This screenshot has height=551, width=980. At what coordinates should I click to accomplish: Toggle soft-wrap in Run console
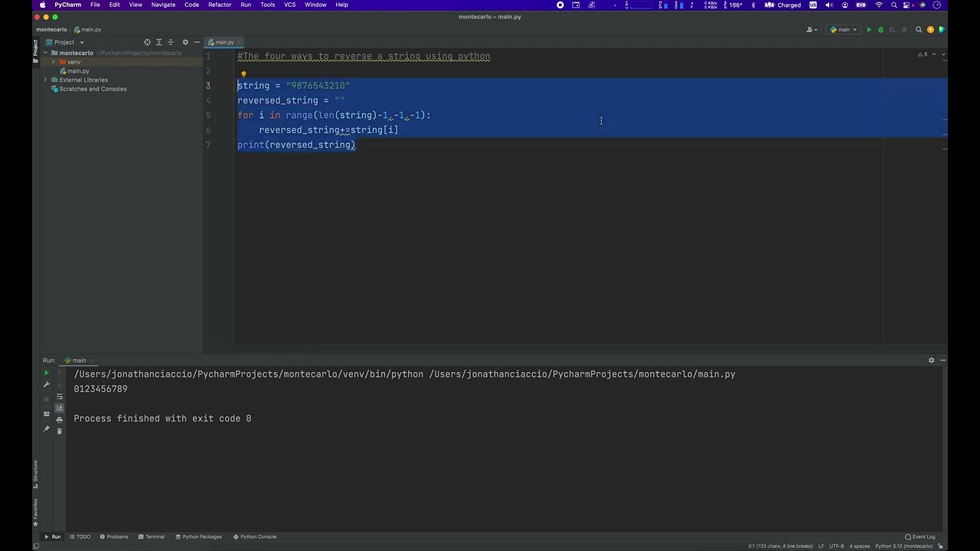tap(60, 396)
